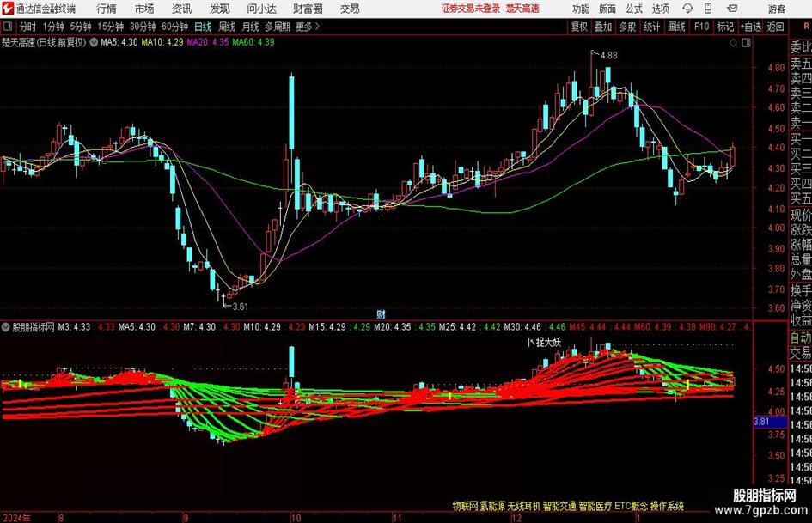
Task: Toggle the side panel icon in chart corner
Action: [746, 43]
